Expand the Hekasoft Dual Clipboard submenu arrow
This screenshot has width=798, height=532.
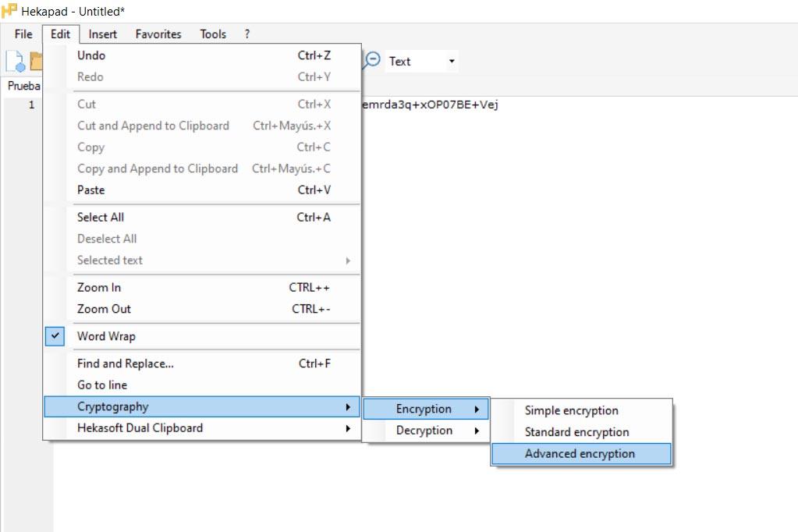(x=348, y=428)
